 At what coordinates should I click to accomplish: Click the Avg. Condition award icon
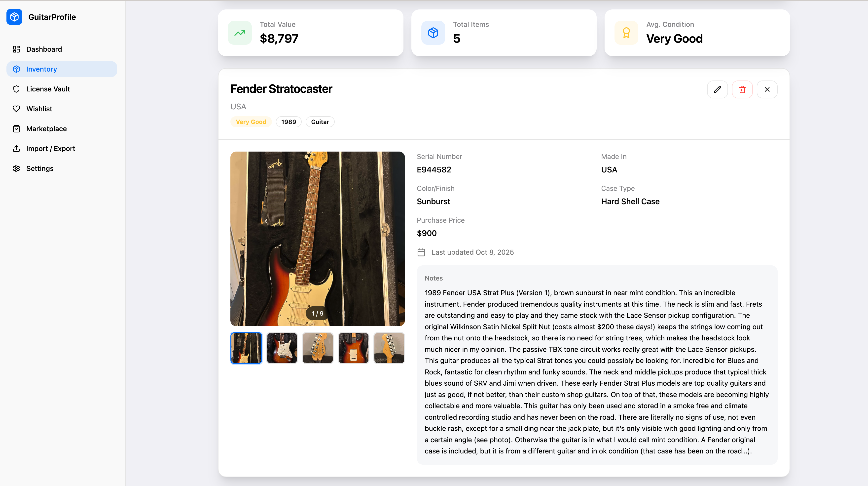pos(626,33)
